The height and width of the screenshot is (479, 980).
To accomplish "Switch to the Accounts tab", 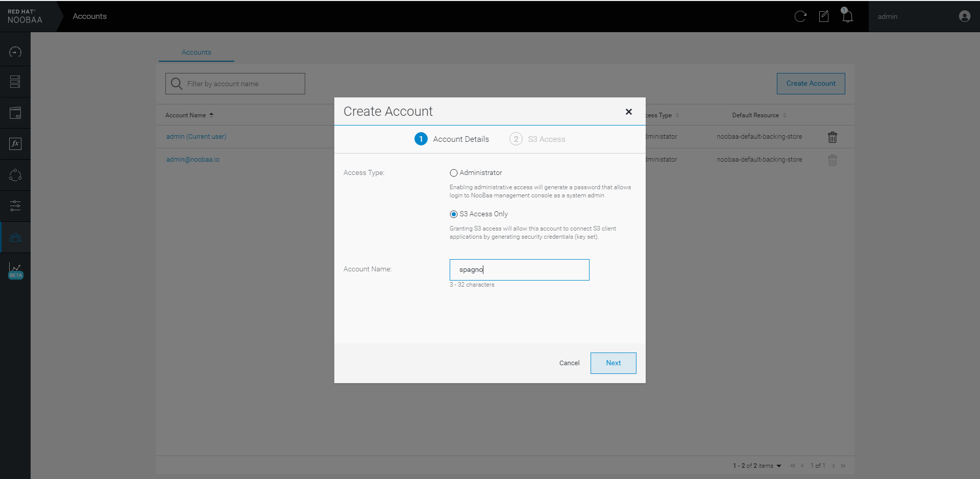I will 196,52.
